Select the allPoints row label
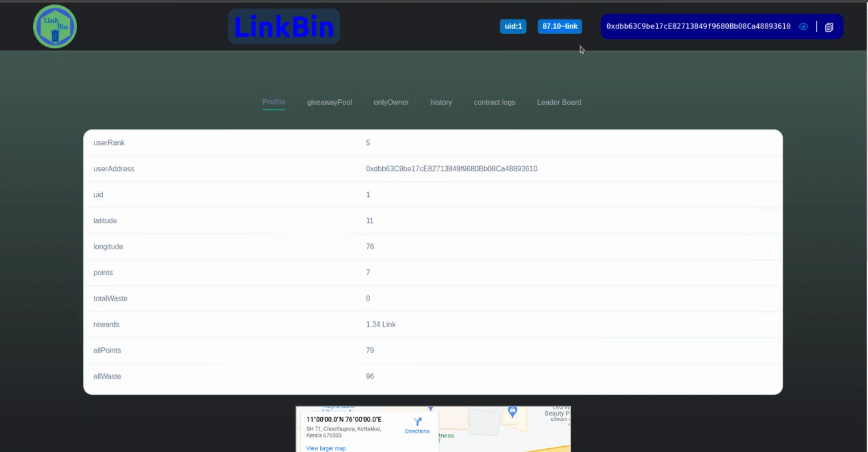This screenshot has height=452, width=868. [x=107, y=351]
